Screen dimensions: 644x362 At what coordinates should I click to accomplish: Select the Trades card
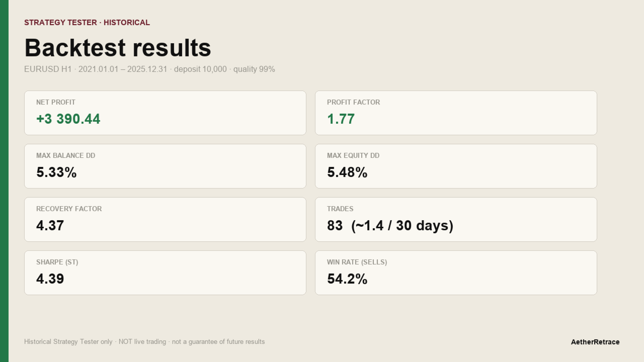pyautogui.click(x=456, y=220)
